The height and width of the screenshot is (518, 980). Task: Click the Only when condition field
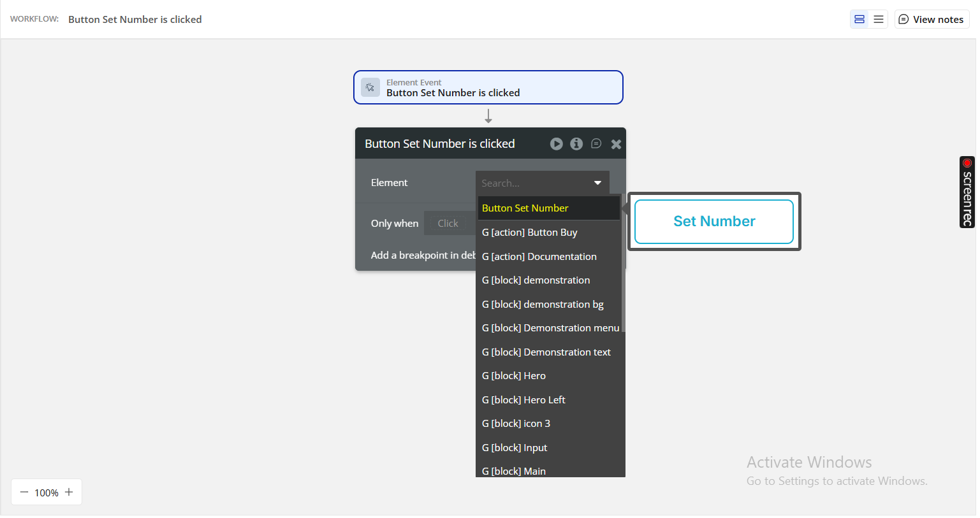pyautogui.click(x=450, y=224)
